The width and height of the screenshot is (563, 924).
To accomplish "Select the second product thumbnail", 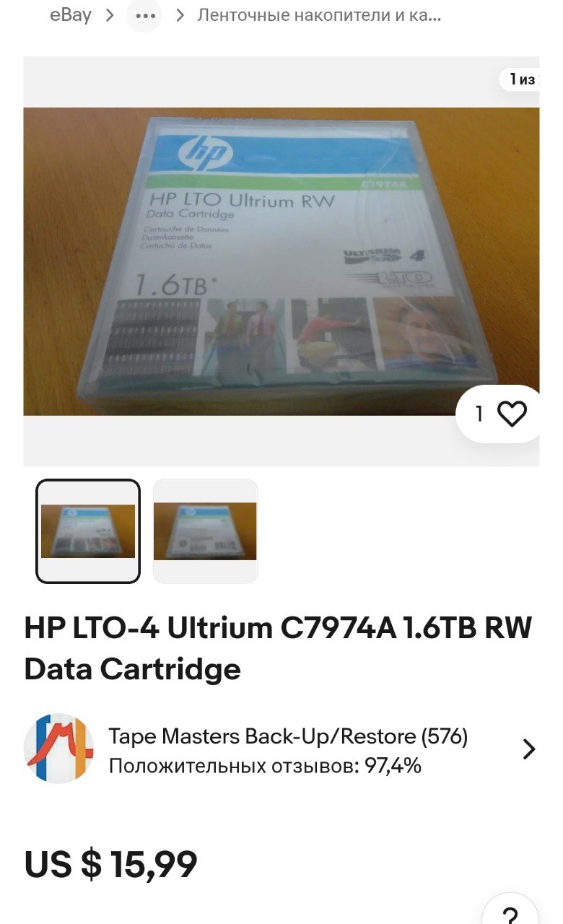I will 205,531.
